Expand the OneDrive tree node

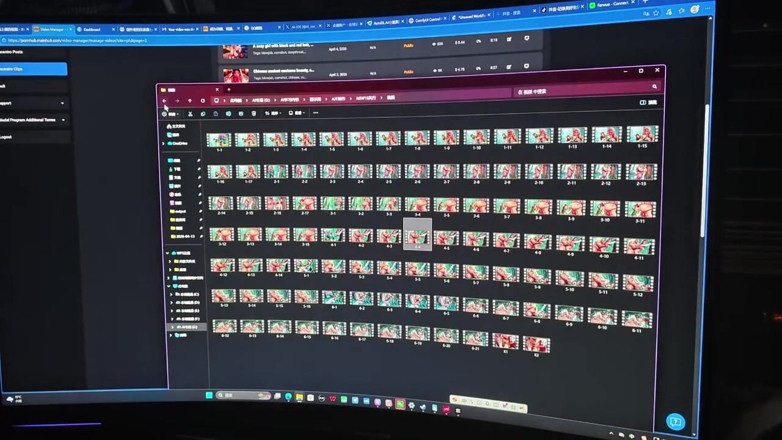click(164, 144)
